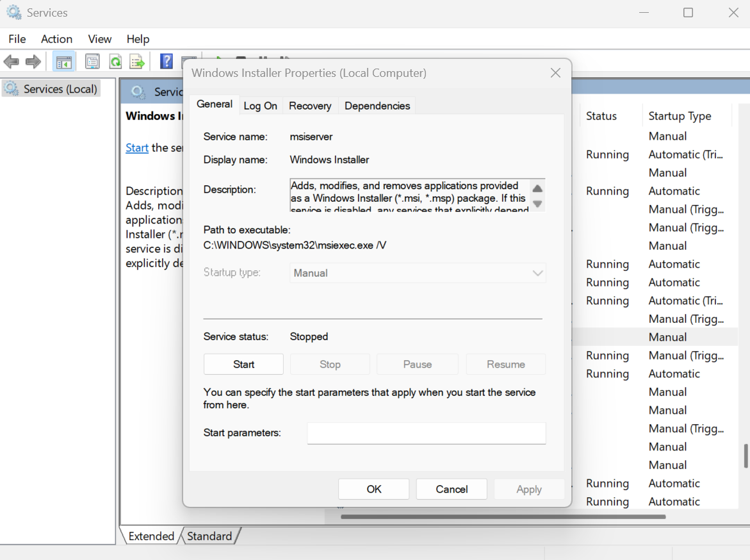The width and height of the screenshot is (750, 560).
Task: Click the Apply button
Action: point(529,489)
